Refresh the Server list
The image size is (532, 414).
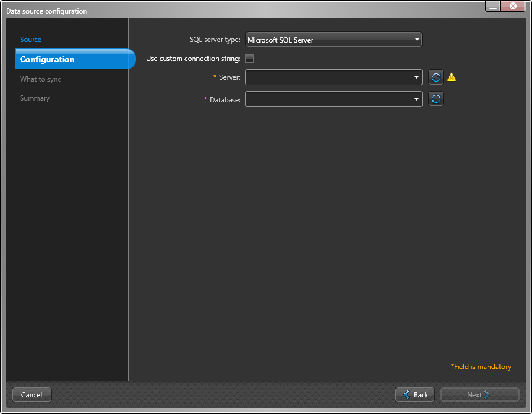(436, 77)
